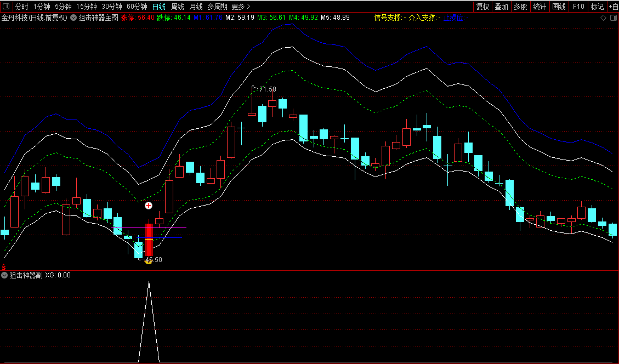The height and width of the screenshot is (364, 619).
Task: Select the 5分钟 period
Action: (63, 7)
